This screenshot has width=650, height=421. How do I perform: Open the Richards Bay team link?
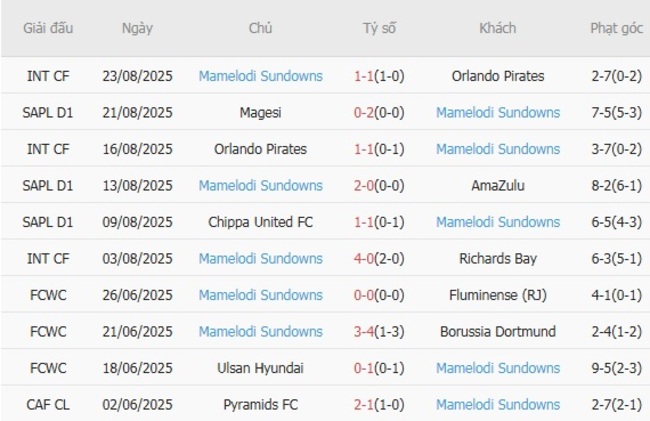click(x=497, y=259)
